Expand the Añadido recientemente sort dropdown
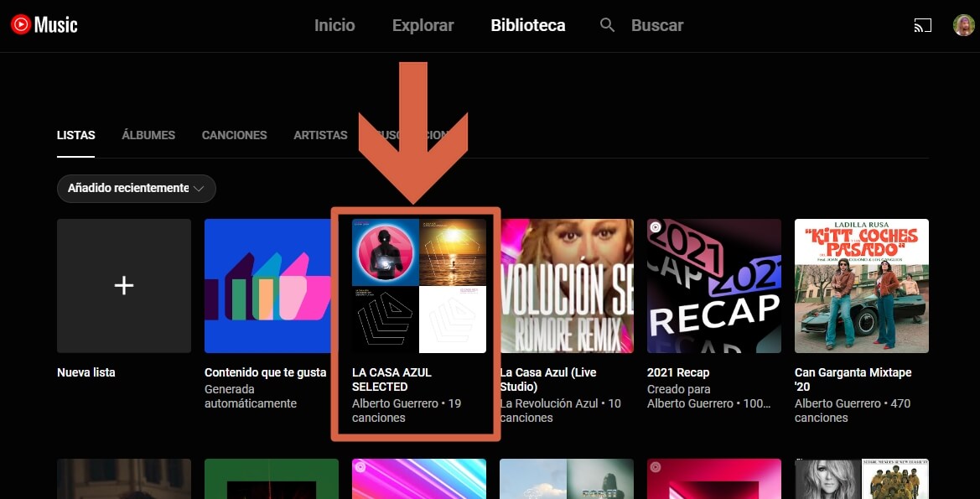The height and width of the screenshot is (499, 980). pyautogui.click(x=137, y=188)
